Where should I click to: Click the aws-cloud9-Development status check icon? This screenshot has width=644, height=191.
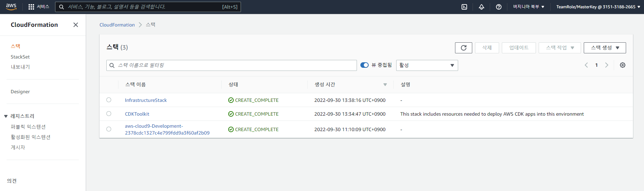tap(231, 129)
